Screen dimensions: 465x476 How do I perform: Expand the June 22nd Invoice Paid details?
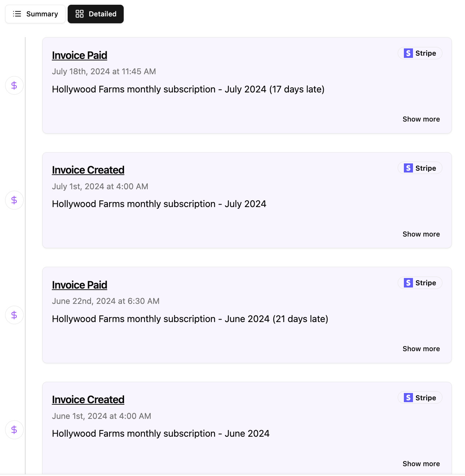421,349
